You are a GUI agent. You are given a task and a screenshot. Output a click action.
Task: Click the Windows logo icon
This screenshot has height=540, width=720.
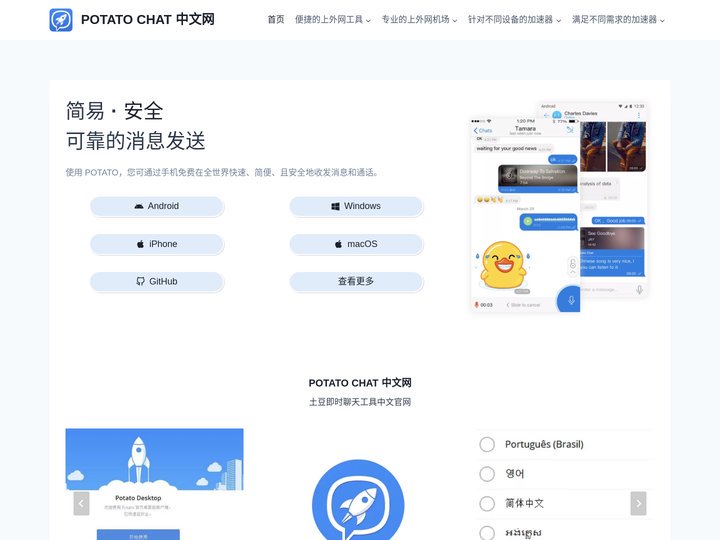click(x=336, y=206)
